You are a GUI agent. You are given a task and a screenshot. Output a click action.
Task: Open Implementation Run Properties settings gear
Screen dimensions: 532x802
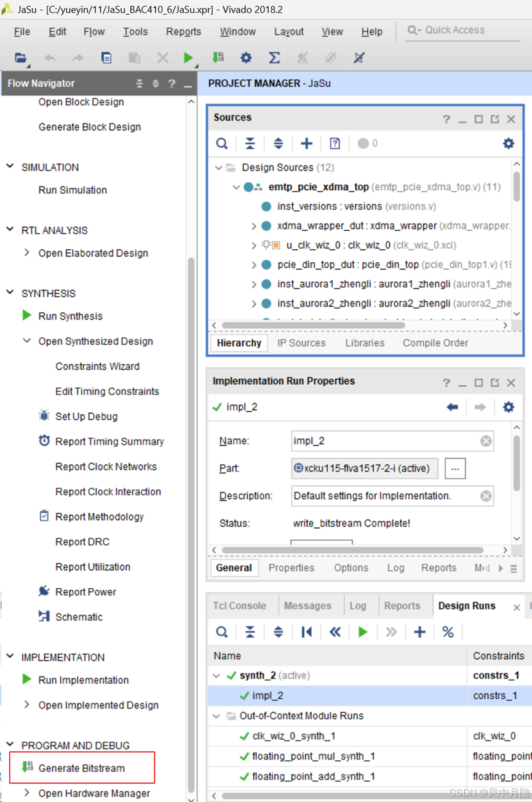point(509,407)
